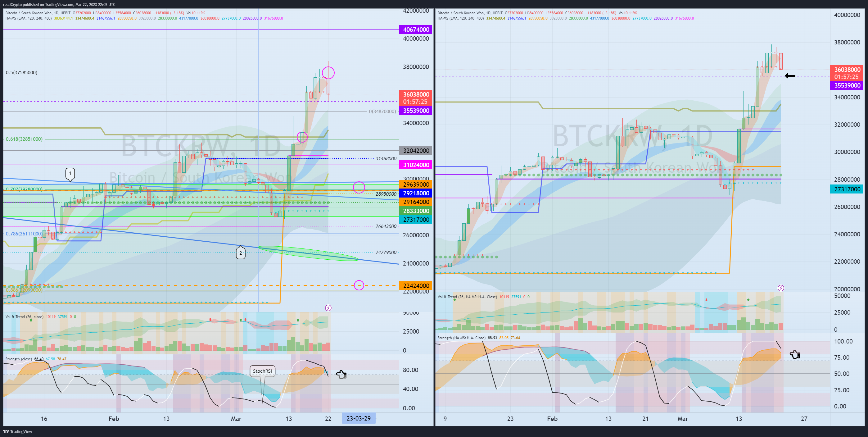Click the StochRSI callout label
The width and height of the screenshot is (868, 437).
point(263,371)
